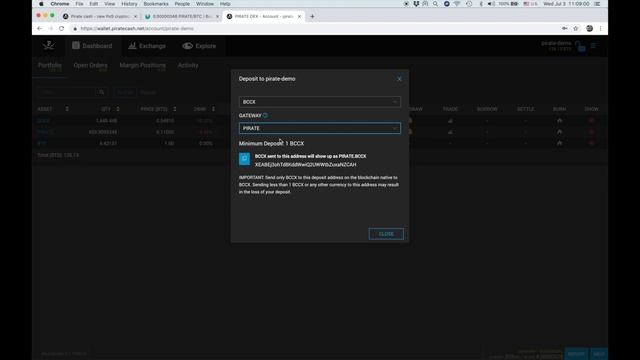
Task: Switch to PIRATE/BTC Chrome tab
Action: (x=182, y=16)
